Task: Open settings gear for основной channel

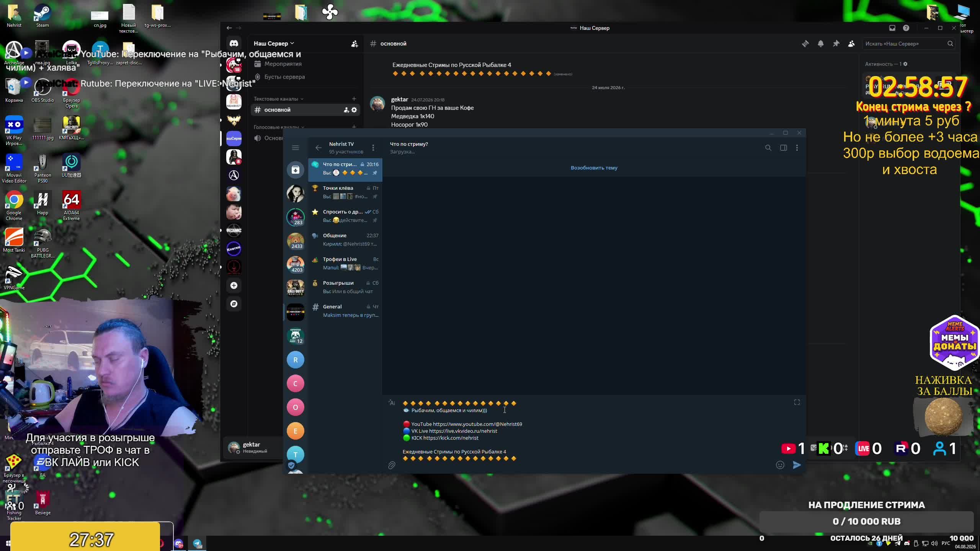Action: [x=354, y=110]
